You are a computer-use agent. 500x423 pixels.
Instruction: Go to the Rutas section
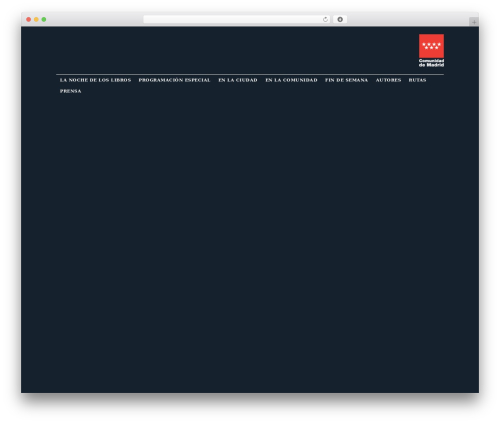pyautogui.click(x=417, y=80)
